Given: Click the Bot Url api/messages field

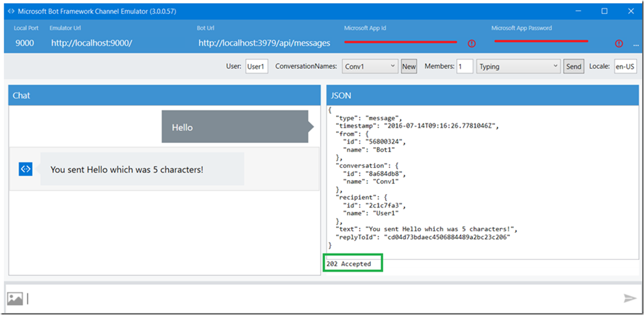Looking at the screenshot, I should pos(265,43).
